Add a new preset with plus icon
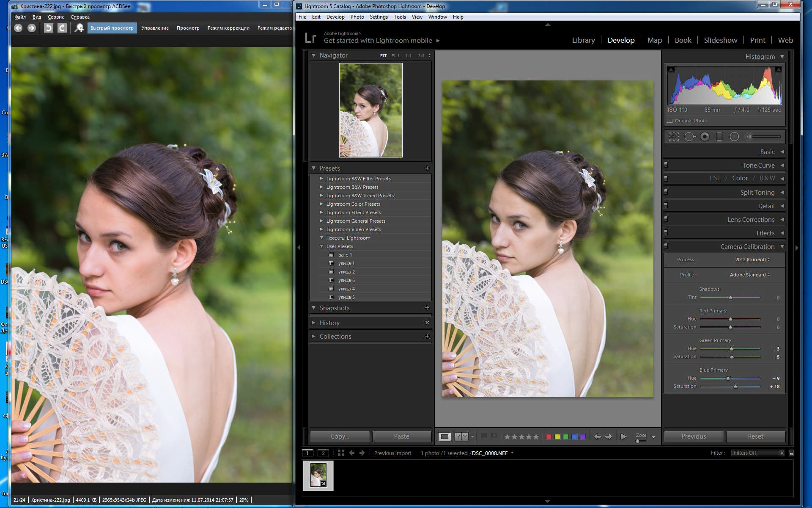This screenshot has height=508, width=812. click(427, 168)
